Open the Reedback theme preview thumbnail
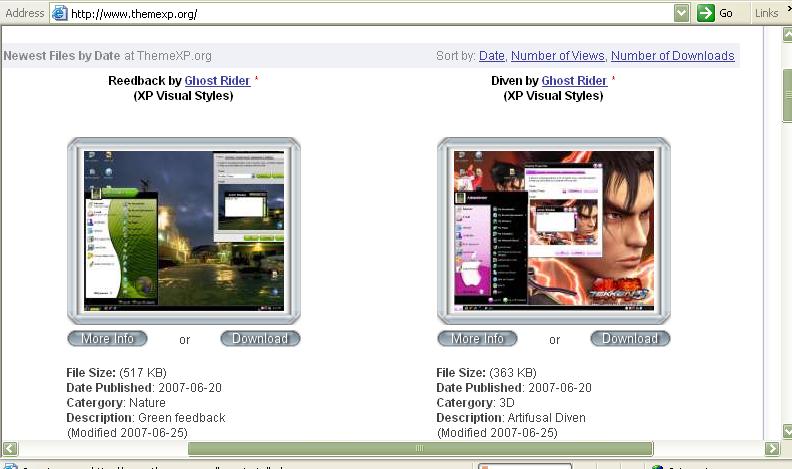792x469 pixels. 184,231
